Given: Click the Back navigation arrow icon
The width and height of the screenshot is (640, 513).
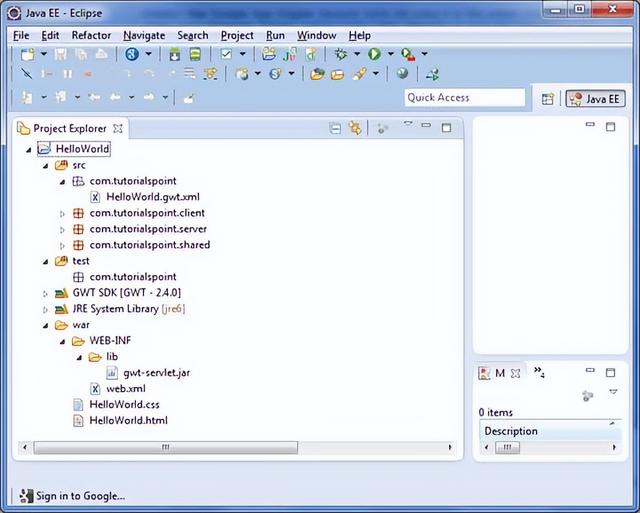Looking at the screenshot, I should click(x=115, y=98).
